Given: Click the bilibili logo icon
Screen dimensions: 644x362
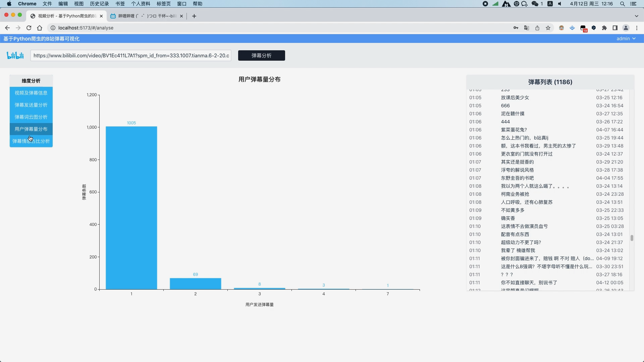Looking at the screenshot, I should 15,55.
